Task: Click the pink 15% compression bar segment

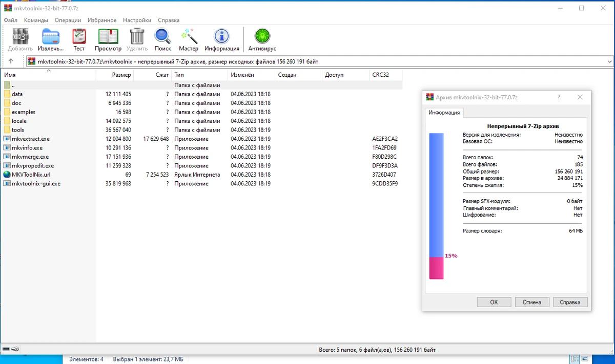Action: pos(436,268)
